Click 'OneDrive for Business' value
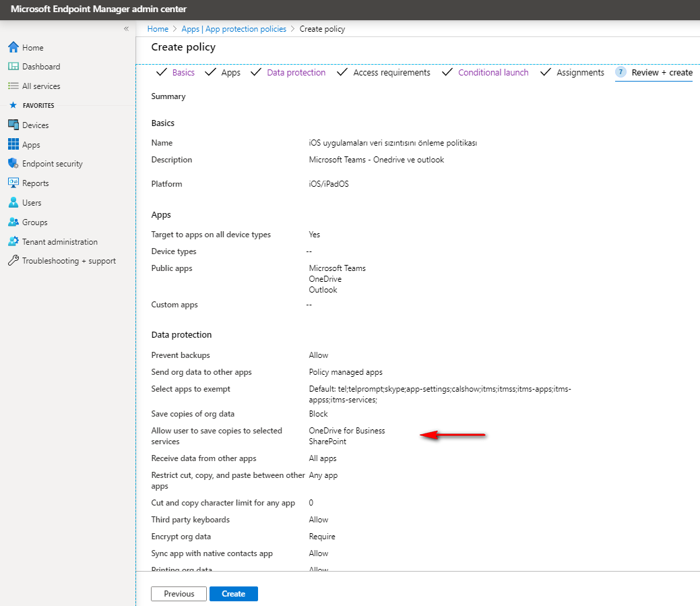Viewport: 700px width, 606px height. tap(347, 431)
